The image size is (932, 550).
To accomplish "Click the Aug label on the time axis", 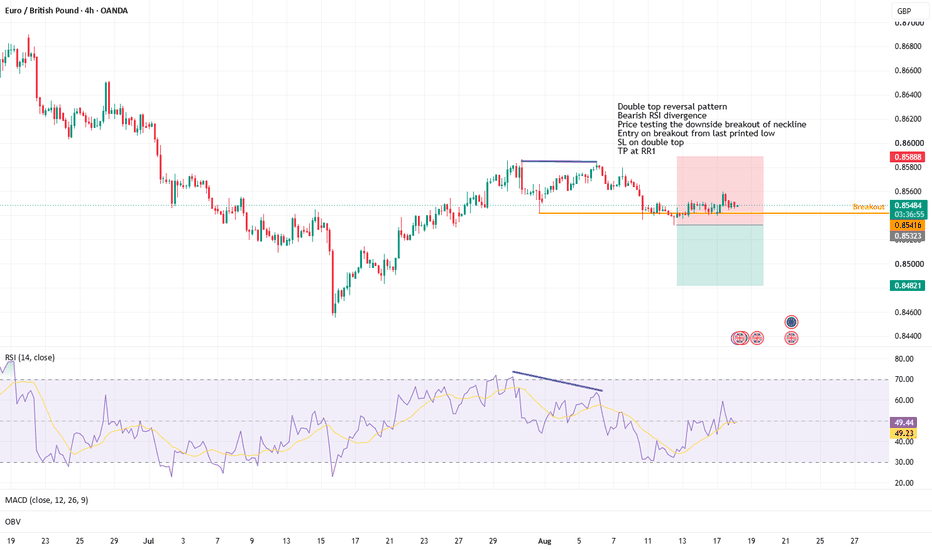I will click(x=544, y=541).
